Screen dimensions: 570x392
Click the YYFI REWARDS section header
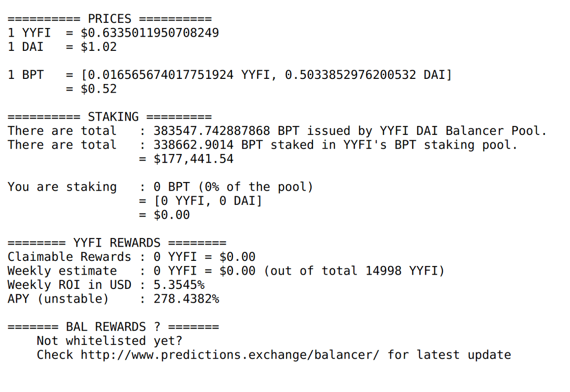click(x=117, y=243)
